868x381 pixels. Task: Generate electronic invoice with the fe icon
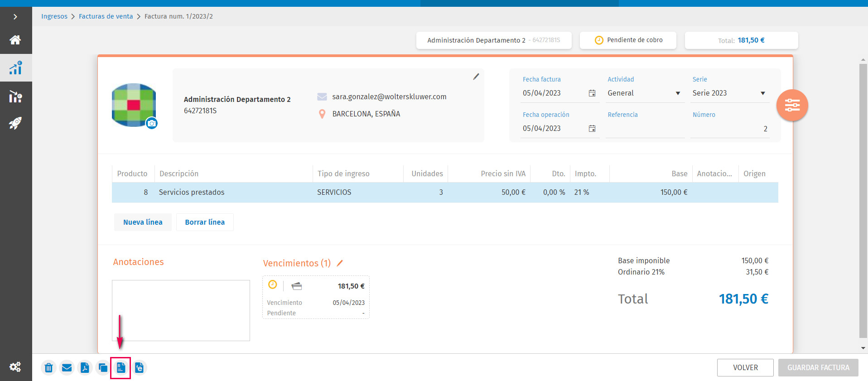[x=139, y=368]
